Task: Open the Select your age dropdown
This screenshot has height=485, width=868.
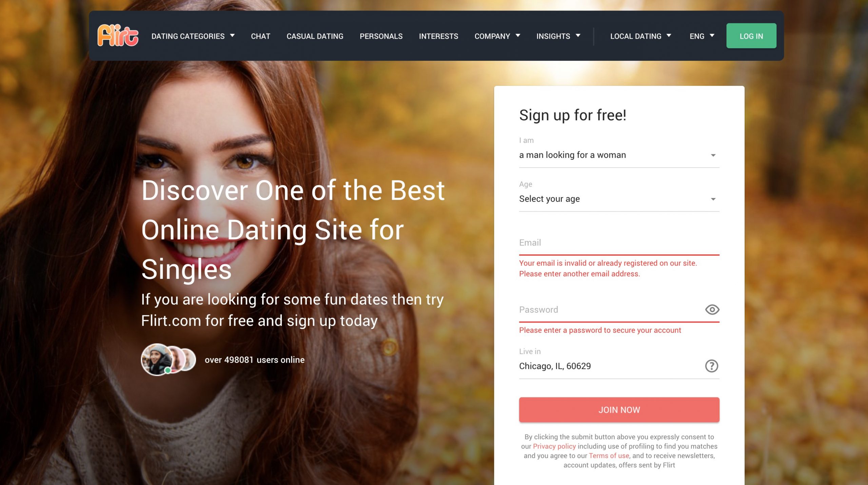Action: point(619,199)
